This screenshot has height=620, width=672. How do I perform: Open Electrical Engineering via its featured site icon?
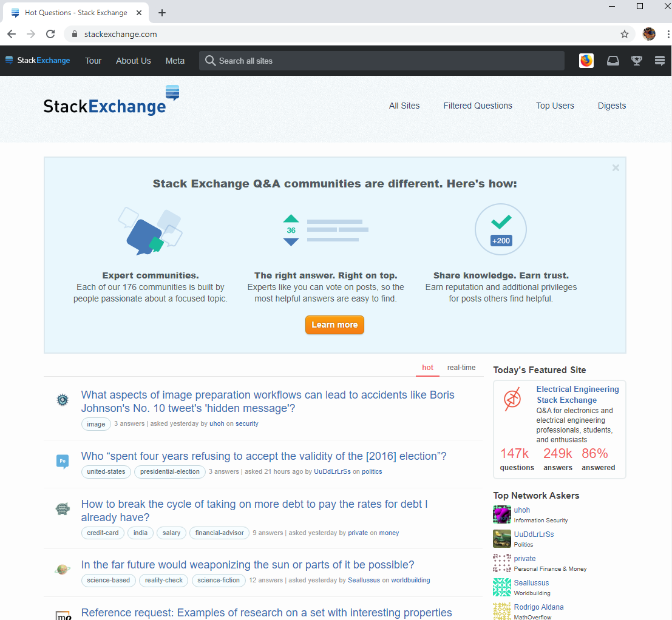click(512, 399)
